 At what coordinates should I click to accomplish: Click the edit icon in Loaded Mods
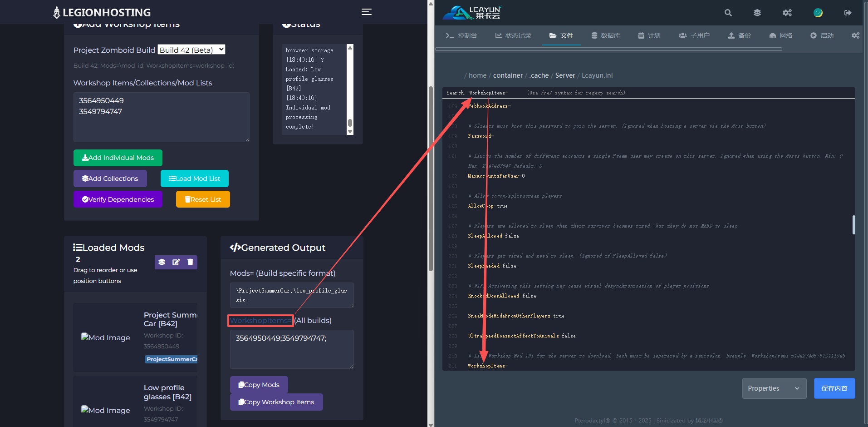pyautogui.click(x=176, y=262)
